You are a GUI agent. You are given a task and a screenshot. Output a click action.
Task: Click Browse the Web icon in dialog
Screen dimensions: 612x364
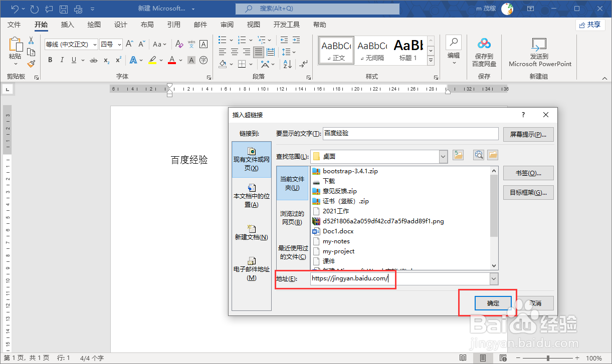click(x=479, y=155)
